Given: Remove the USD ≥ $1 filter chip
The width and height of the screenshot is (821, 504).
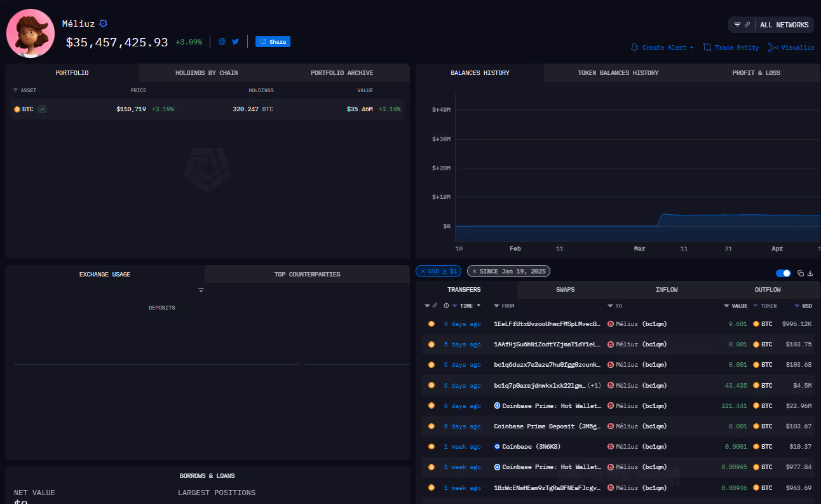Looking at the screenshot, I should coord(422,271).
